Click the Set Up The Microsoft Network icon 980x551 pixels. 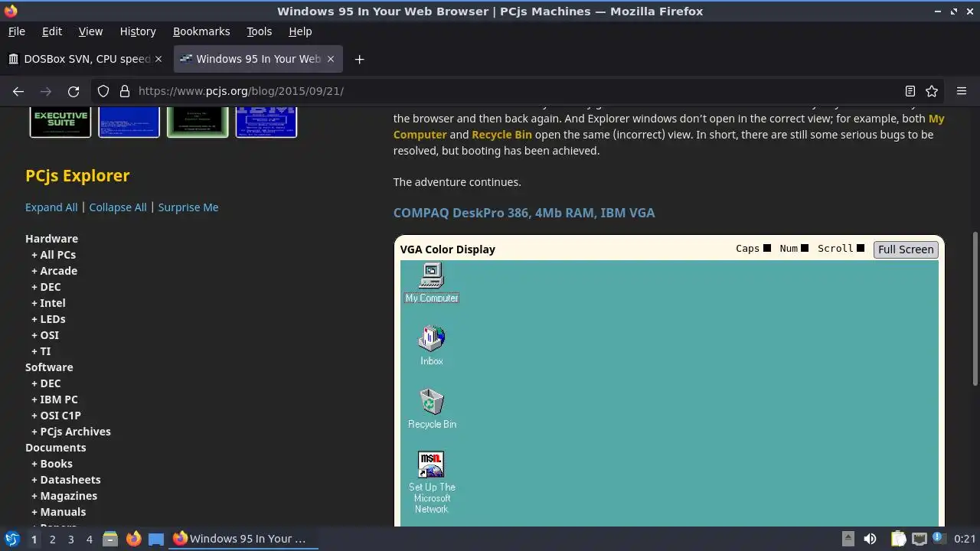pyautogui.click(x=432, y=483)
